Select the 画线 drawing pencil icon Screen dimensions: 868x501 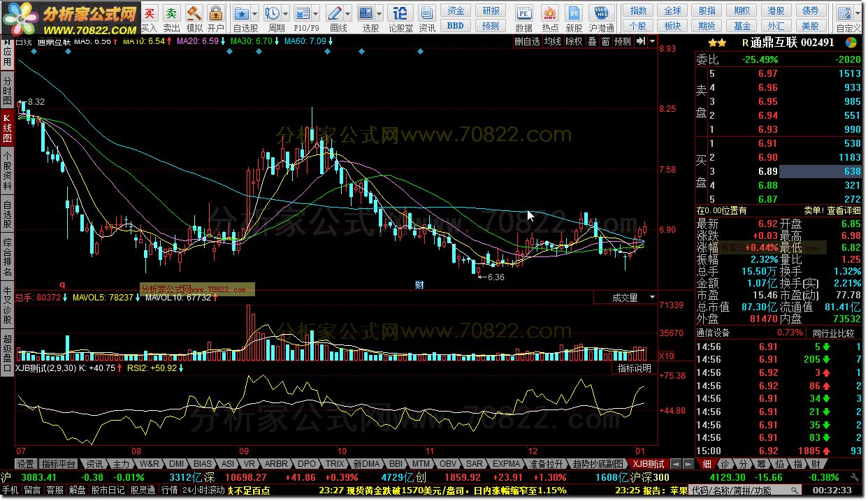334,13
